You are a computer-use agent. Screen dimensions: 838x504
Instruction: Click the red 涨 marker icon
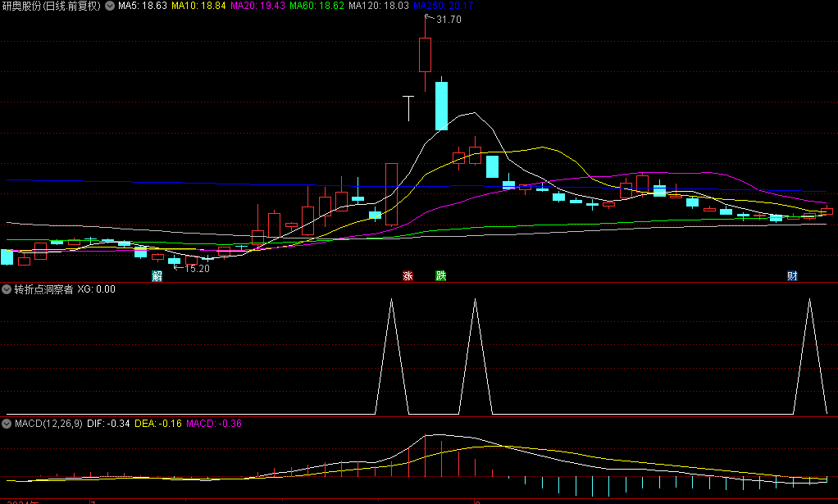click(x=408, y=276)
